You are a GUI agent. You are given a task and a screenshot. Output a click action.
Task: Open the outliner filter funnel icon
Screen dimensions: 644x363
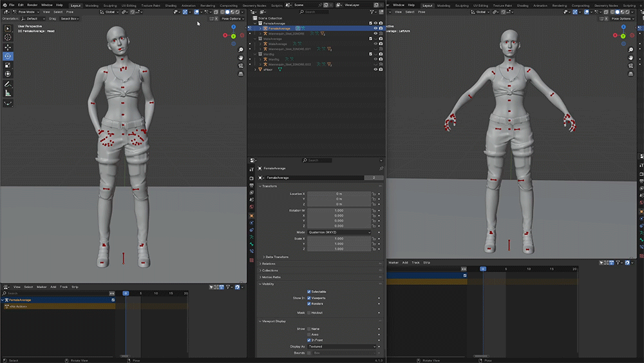point(370,12)
